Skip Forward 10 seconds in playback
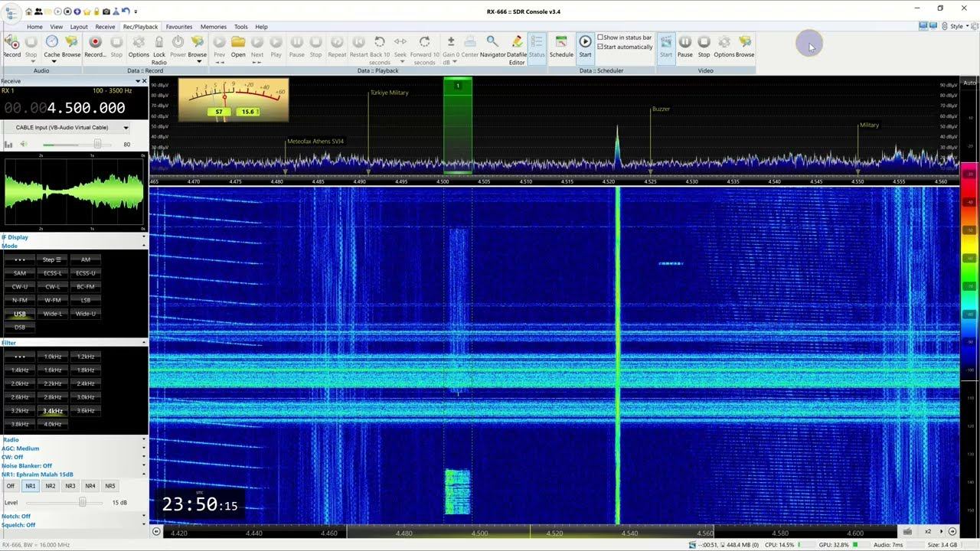980x551 pixels. pyautogui.click(x=424, y=49)
